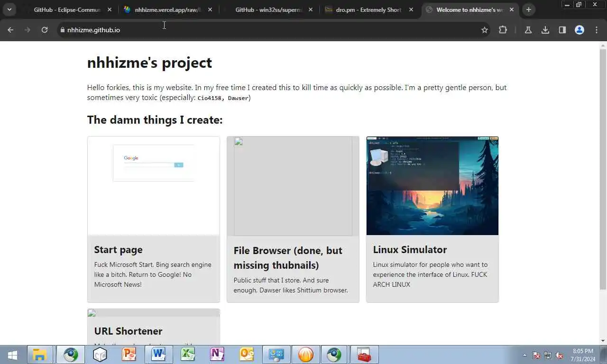Click the File Browser broken thumbnail image
Viewport: 607px width, 364px height.
(293, 186)
